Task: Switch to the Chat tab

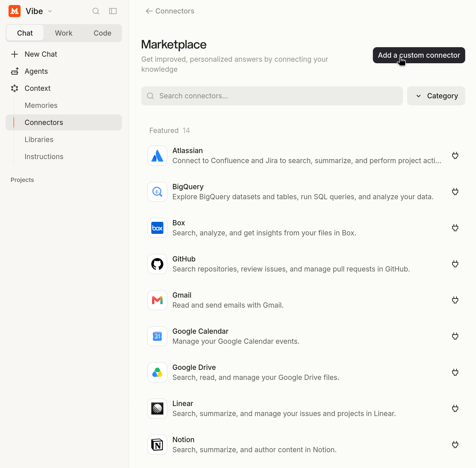Action: (25, 33)
